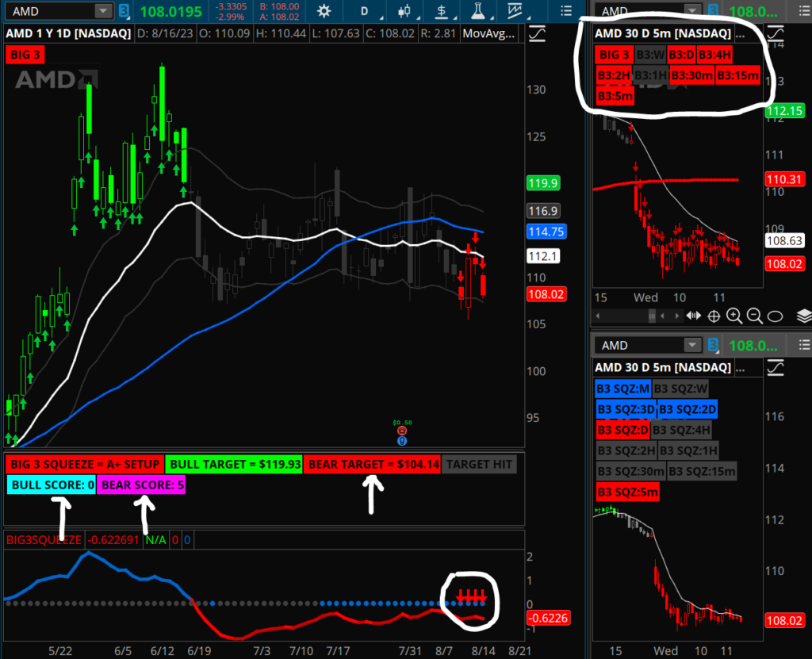Grab the upper right chart scrollbar thumb
The width and height of the screenshot is (812, 659).
tap(652, 316)
